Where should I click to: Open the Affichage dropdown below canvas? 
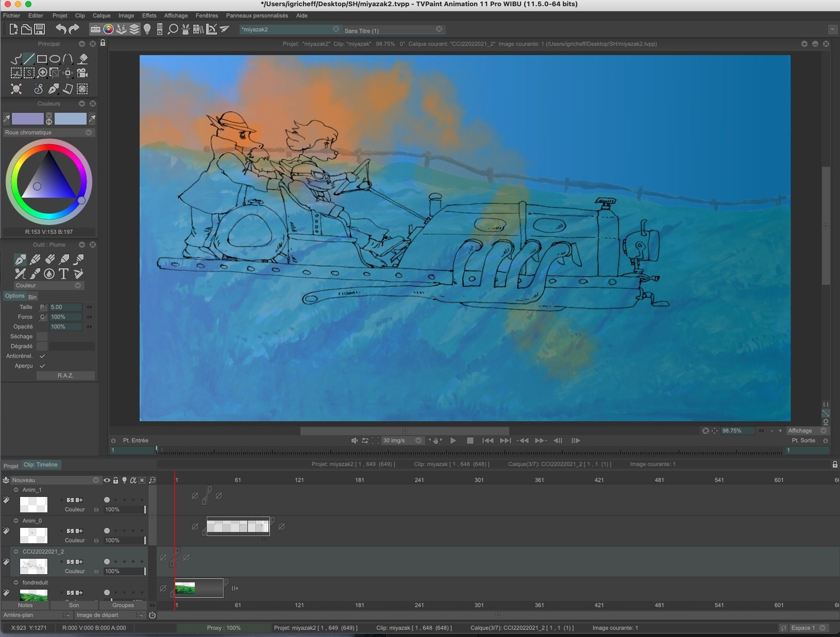click(807, 431)
